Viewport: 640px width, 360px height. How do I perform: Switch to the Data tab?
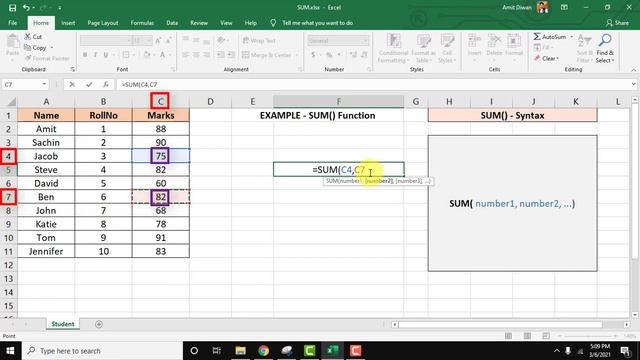(172, 23)
